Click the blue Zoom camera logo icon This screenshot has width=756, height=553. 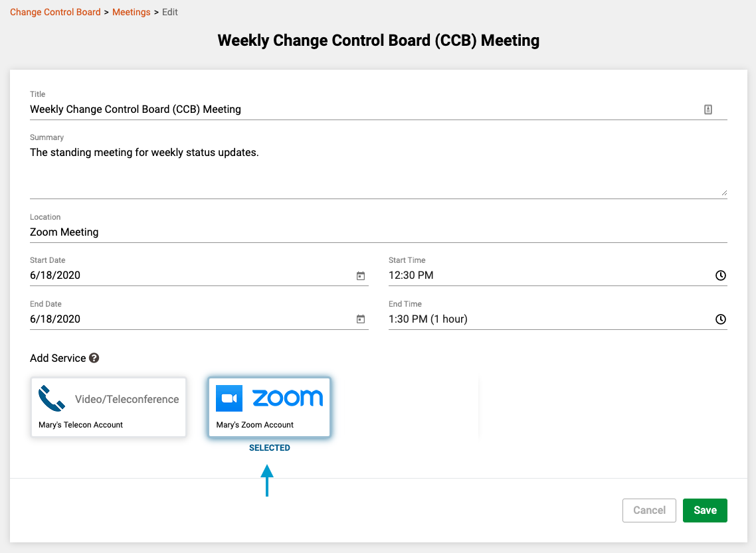(x=229, y=398)
